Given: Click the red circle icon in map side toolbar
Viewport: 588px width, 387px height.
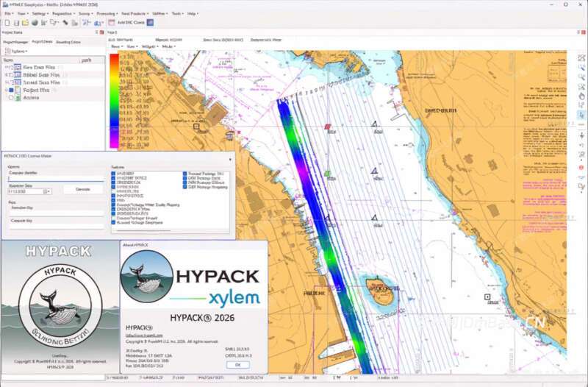Looking at the screenshot, I should coord(581,168).
